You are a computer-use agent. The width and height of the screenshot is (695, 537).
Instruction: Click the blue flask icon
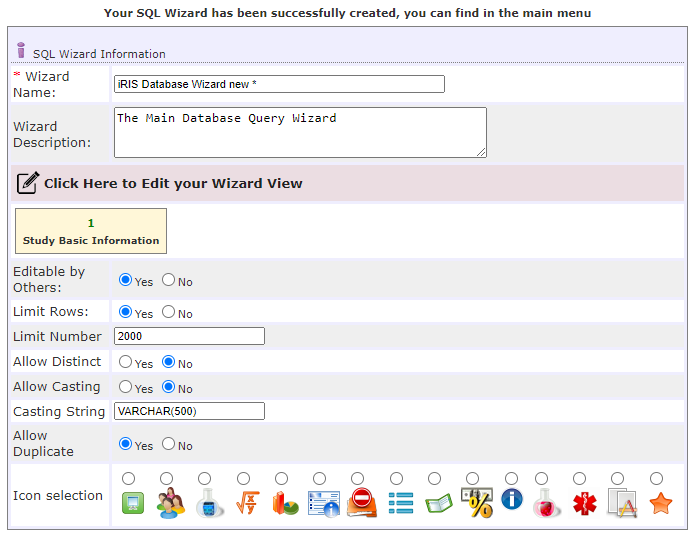click(210, 503)
